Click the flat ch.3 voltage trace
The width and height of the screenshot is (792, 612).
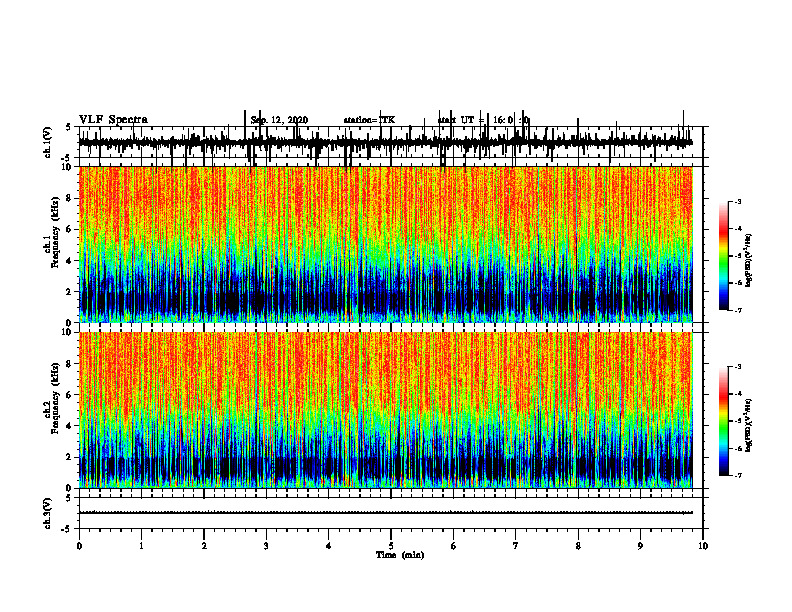coord(385,513)
